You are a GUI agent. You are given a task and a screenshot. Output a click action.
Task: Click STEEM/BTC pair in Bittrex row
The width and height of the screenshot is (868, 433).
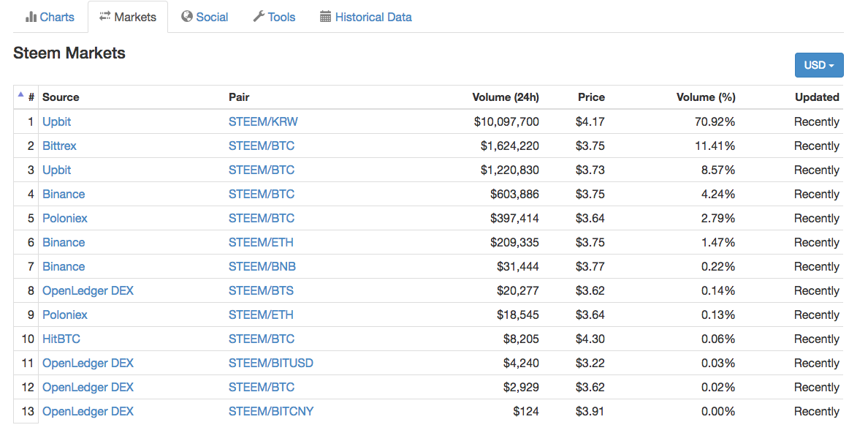coord(262,146)
